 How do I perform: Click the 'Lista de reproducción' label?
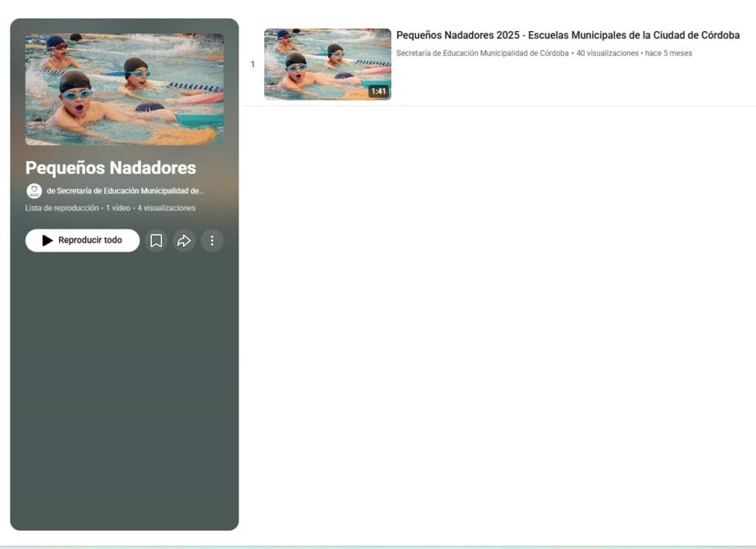[61, 208]
